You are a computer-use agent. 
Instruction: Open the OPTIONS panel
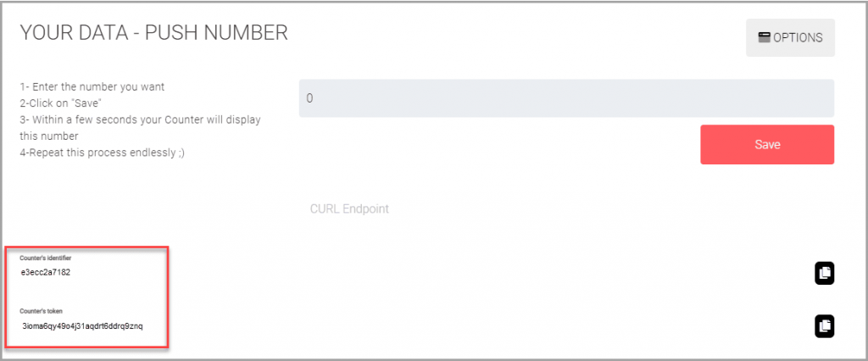[790, 37]
